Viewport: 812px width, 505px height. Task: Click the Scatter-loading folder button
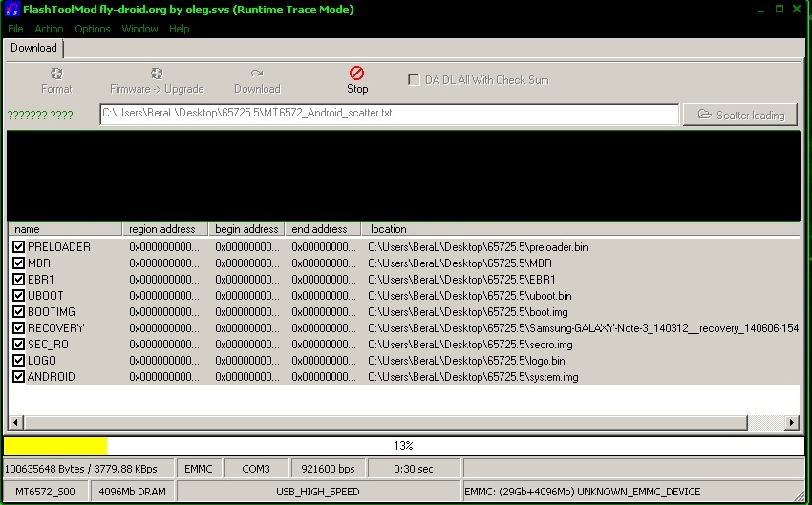[x=741, y=115]
